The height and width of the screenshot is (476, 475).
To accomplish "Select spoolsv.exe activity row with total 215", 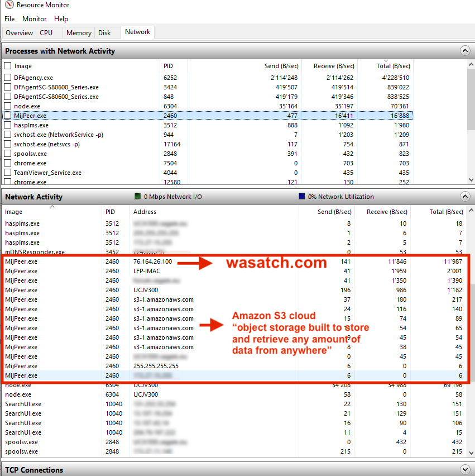I will pos(233,452).
